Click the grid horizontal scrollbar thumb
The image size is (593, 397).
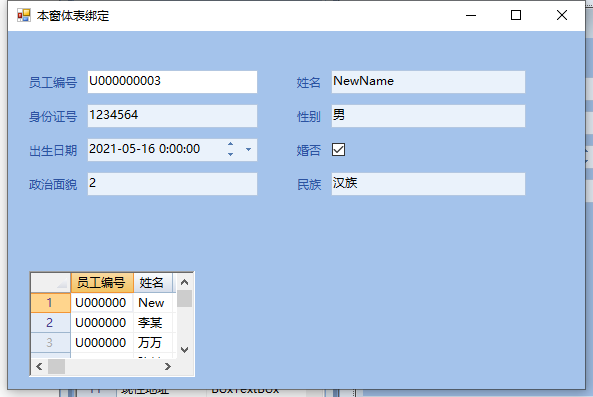coord(56,366)
